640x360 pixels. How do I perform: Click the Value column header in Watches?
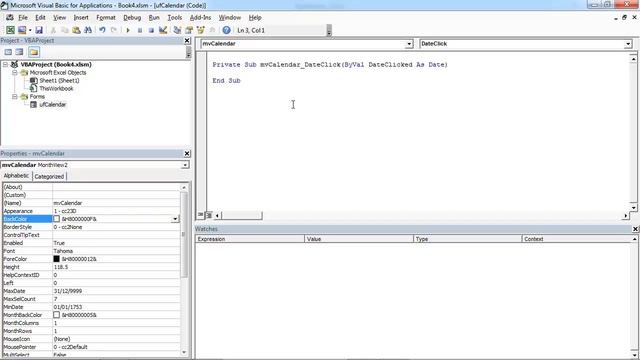pos(359,239)
